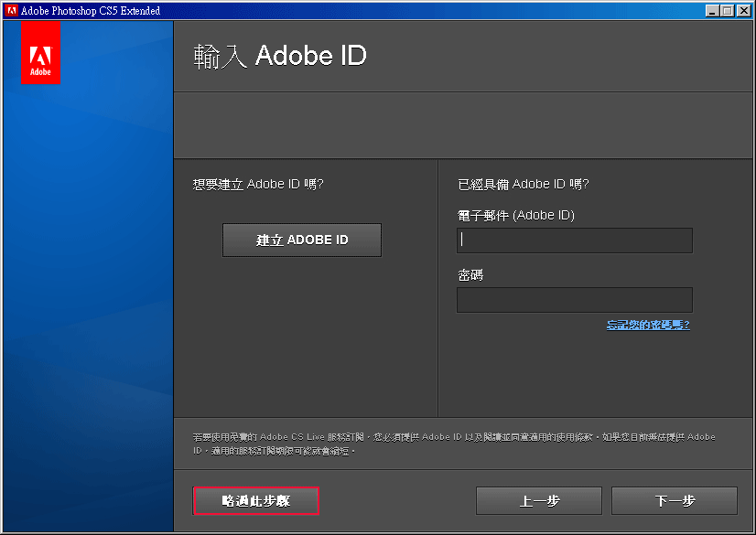Viewport: 756px width, 535px height.
Task: Close the Photoshop installer window
Action: (x=743, y=11)
